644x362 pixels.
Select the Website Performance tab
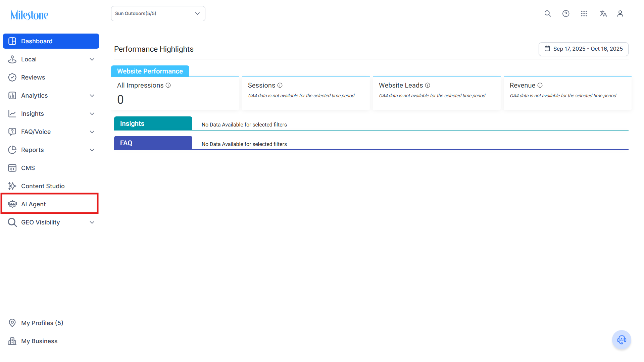coord(150,71)
